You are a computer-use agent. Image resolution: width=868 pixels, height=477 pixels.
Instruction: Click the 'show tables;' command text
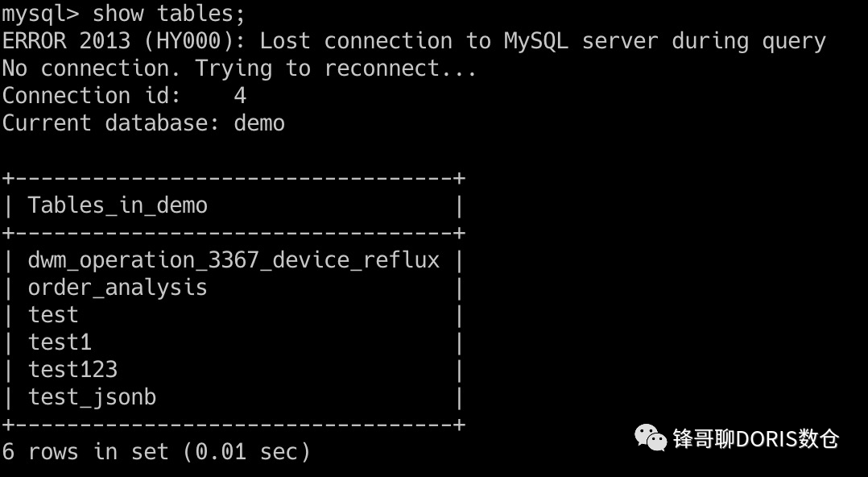pos(169,14)
